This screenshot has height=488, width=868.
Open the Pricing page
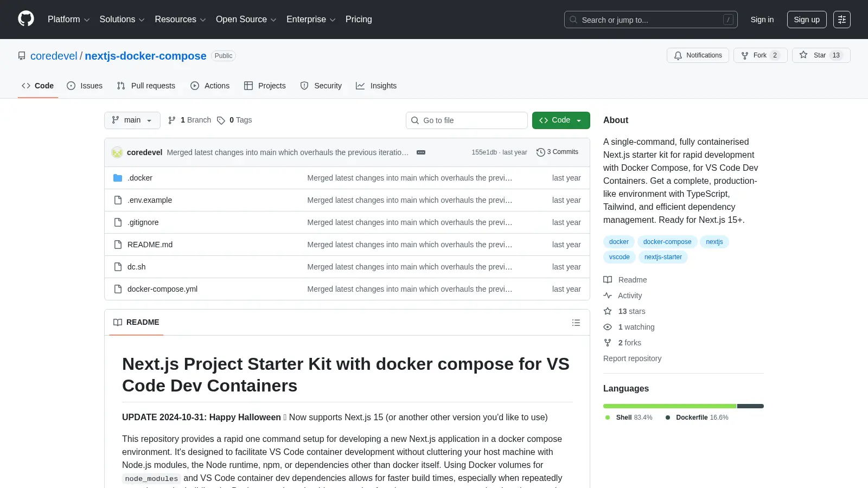359,20
